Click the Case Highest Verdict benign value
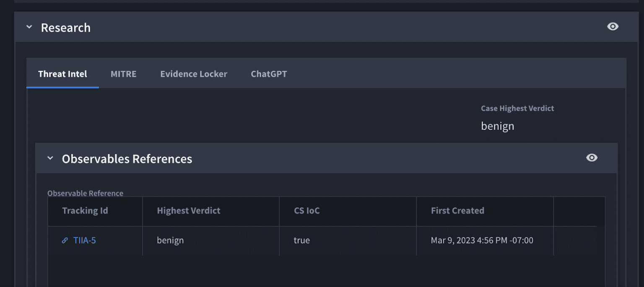This screenshot has width=644, height=287. pyautogui.click(x=498, y=126)
